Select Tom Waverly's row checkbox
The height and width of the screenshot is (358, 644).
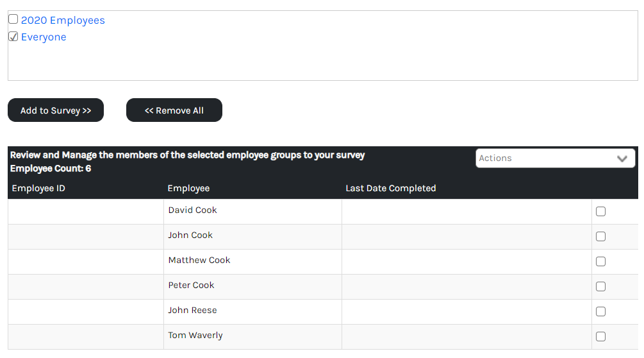click(x=600, y=337)
